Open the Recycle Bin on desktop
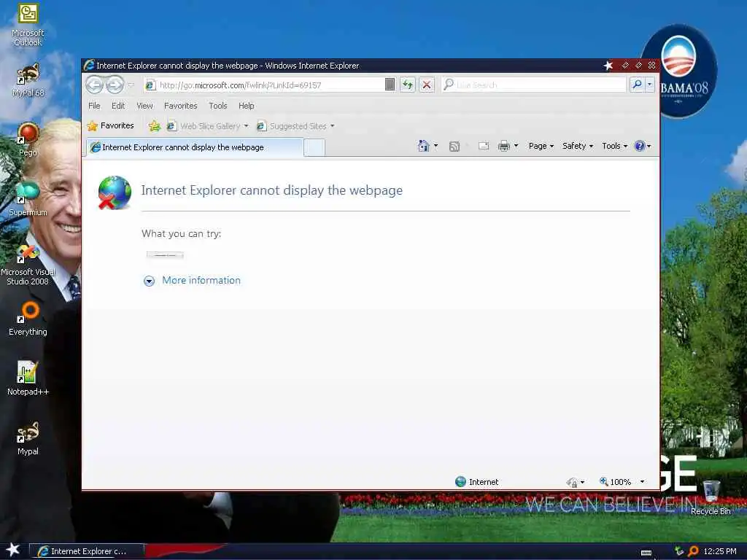Viewport: 747px width, 560px height. coord(711,497)
